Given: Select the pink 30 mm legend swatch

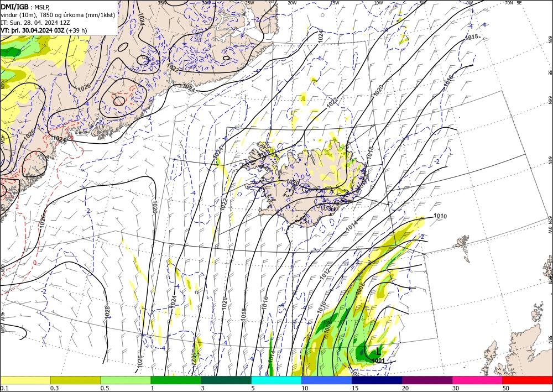Looking at the screenshot, I should (478, 380).
